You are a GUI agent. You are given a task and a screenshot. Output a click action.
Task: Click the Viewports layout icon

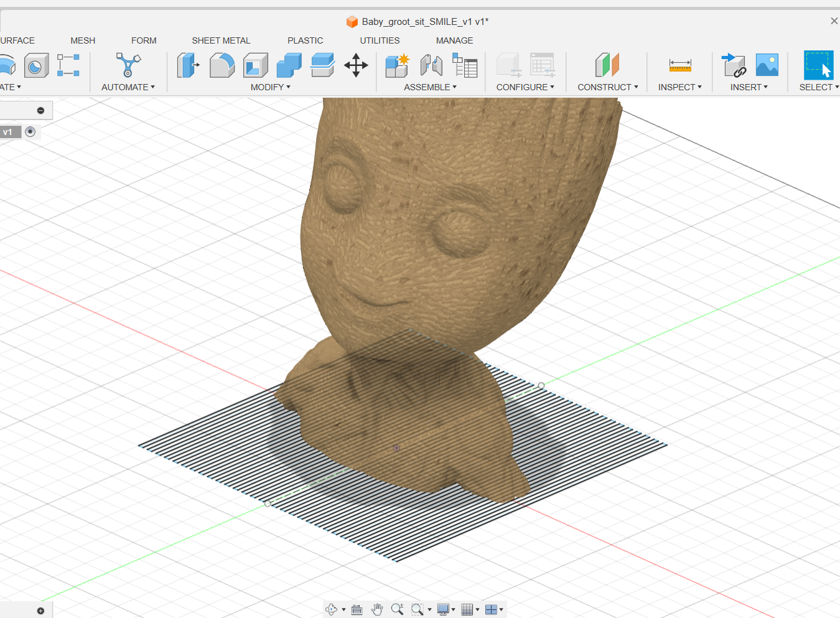pyautogui.click(x=491, y=609)
